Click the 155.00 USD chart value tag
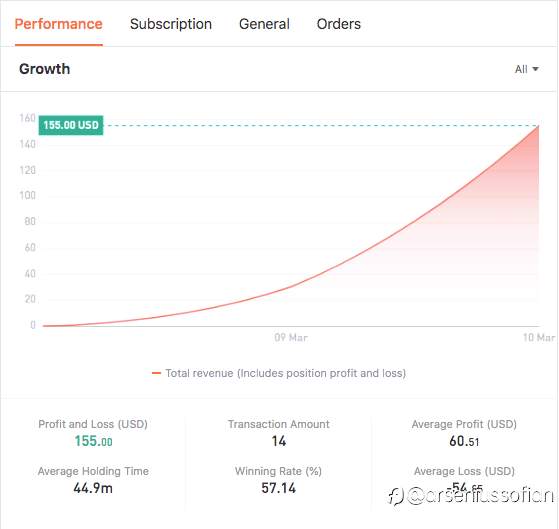 pyautogui.click(x=71, y=125)
